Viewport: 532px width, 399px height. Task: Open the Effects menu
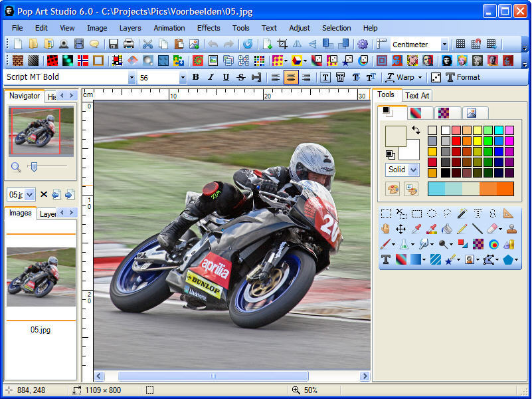[x=209, y=28]
